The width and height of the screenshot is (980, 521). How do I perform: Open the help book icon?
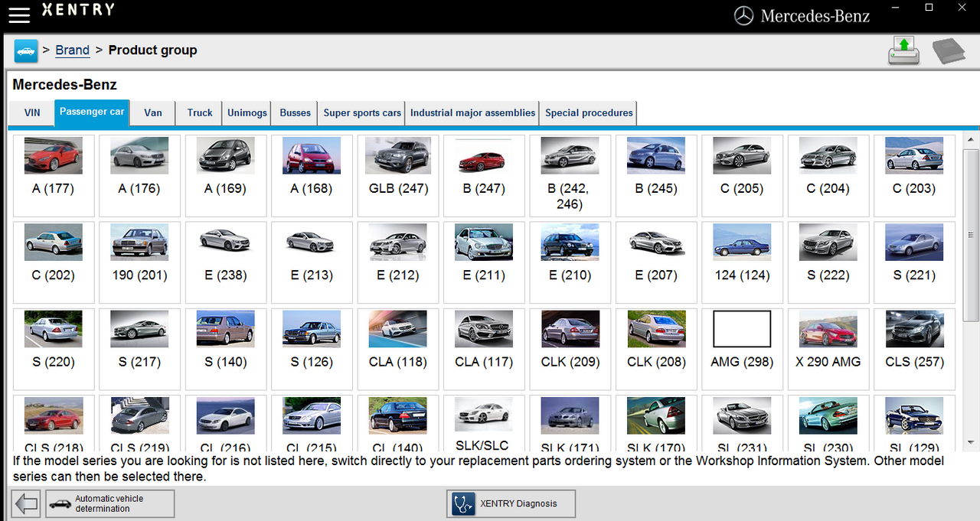point(949,51)
